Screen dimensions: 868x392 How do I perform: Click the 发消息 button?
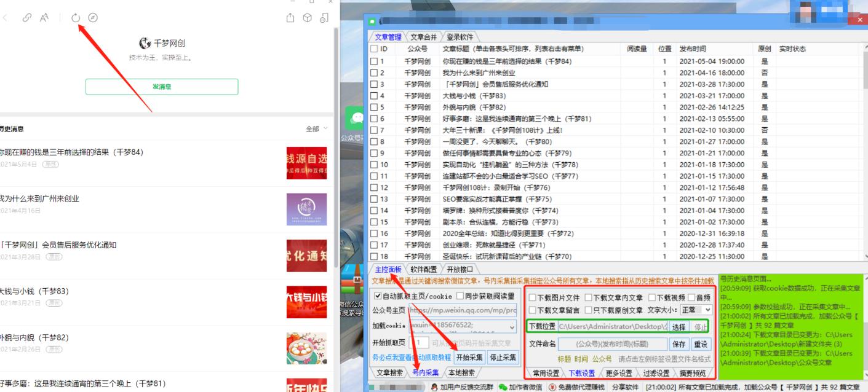click(x=161, y=86)
